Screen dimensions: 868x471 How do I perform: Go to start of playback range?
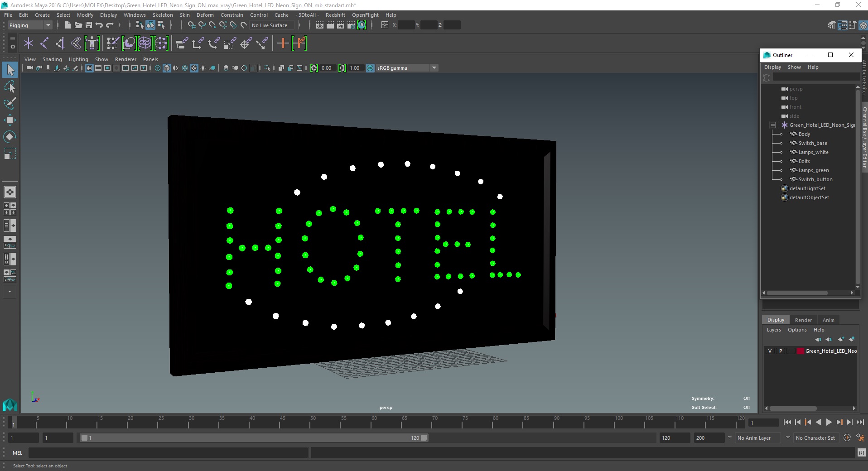point(787,422)
